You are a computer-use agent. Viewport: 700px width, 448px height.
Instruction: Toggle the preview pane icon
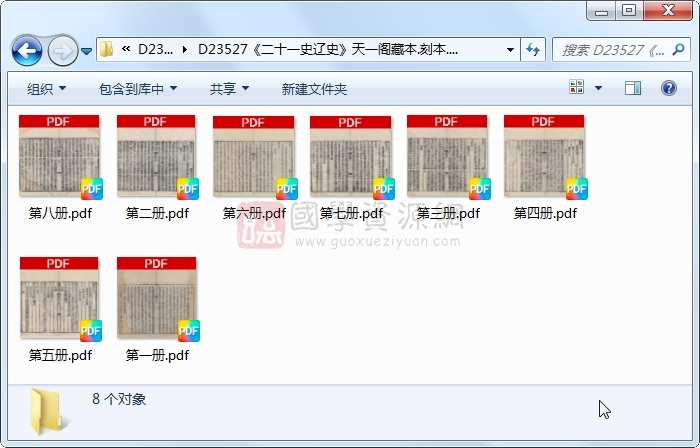point(633,89)
